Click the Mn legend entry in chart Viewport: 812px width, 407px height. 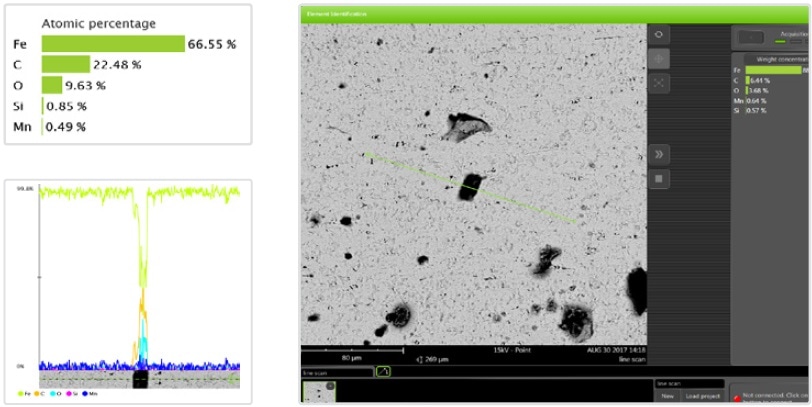[x=90, y=394]
